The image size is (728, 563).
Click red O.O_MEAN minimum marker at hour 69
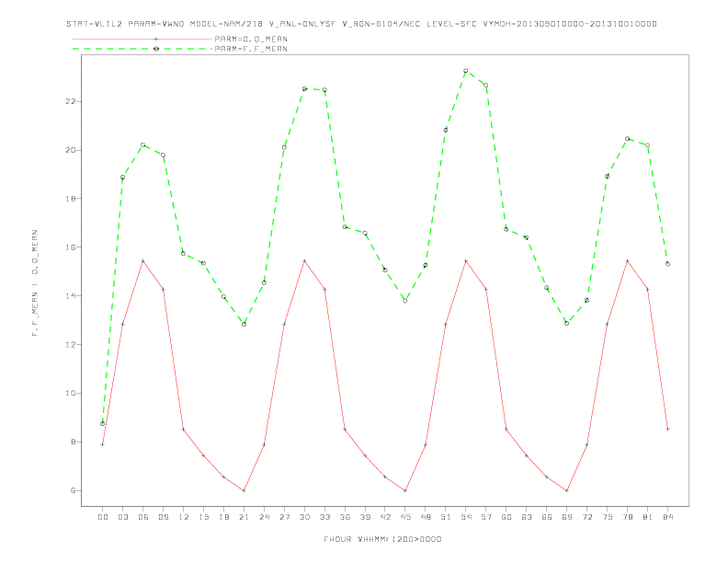567,490
